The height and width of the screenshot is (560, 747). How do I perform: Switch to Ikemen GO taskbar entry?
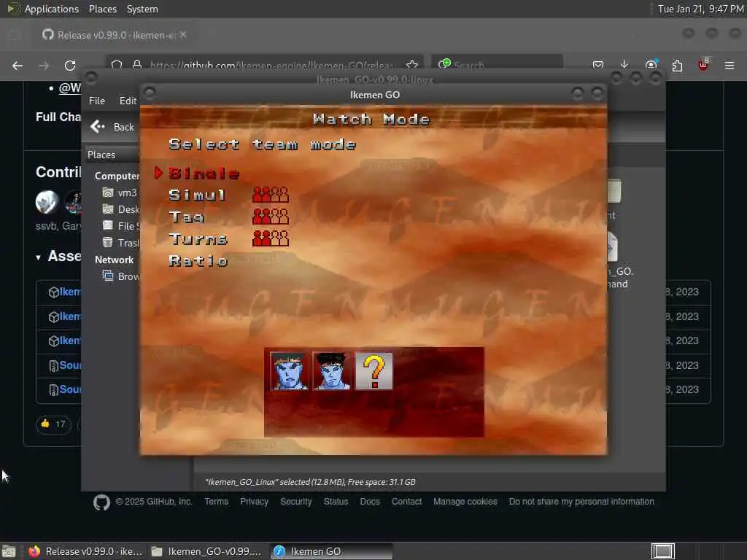(332, 551)
